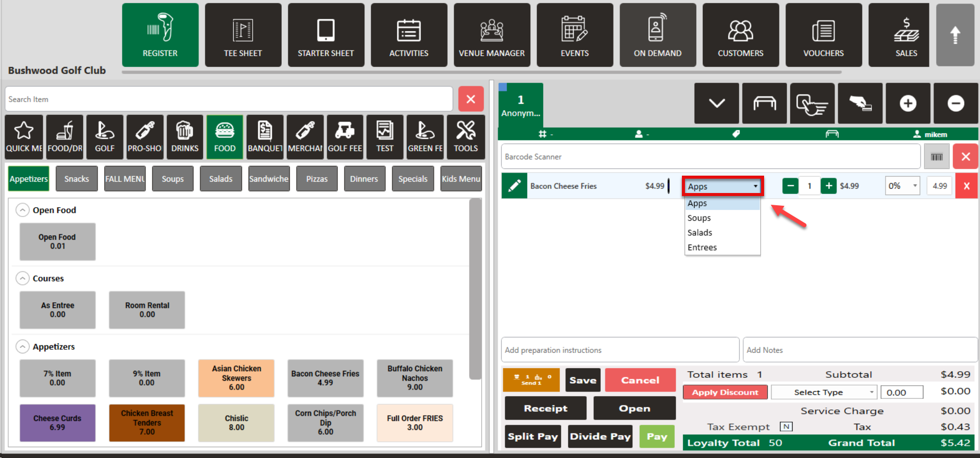This screenshot has width=980, height=458.
Task: Click Apply Discount button
Action: tap(725, 392)
